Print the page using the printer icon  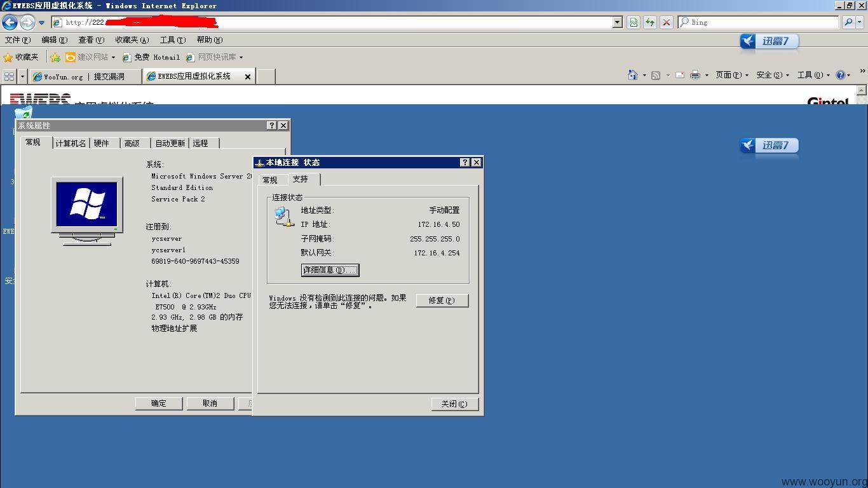pyautogui.click(x=695, y=75)
